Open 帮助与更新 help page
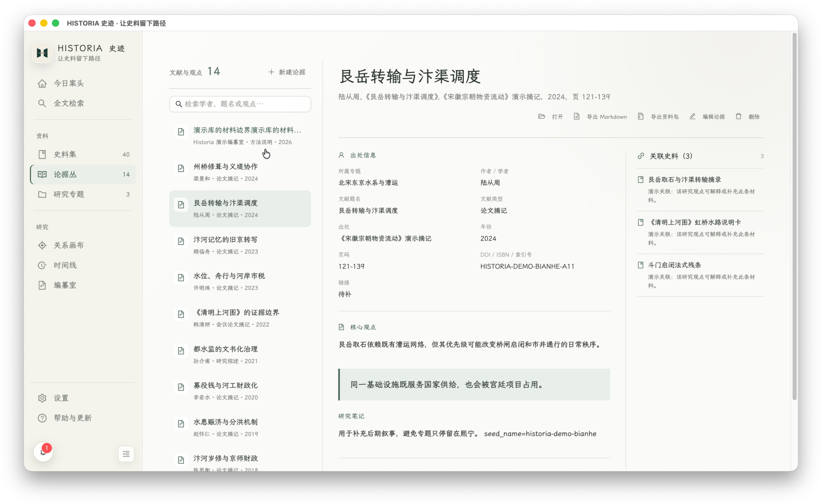The image size is (822, 504). (83, 418)
